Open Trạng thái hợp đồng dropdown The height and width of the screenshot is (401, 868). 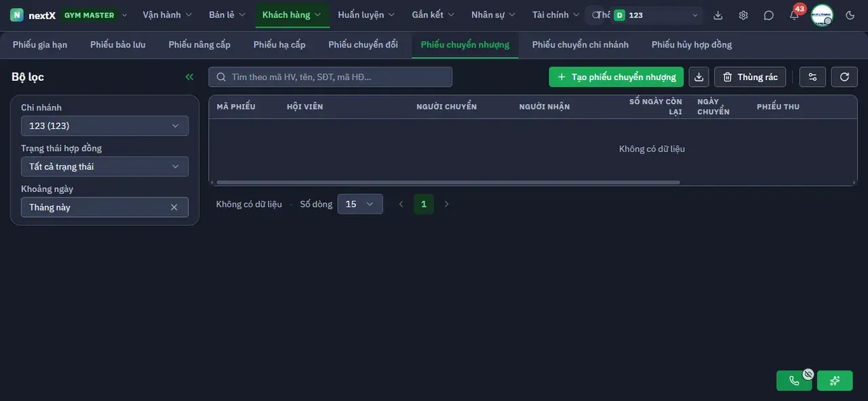coord(104,166)
